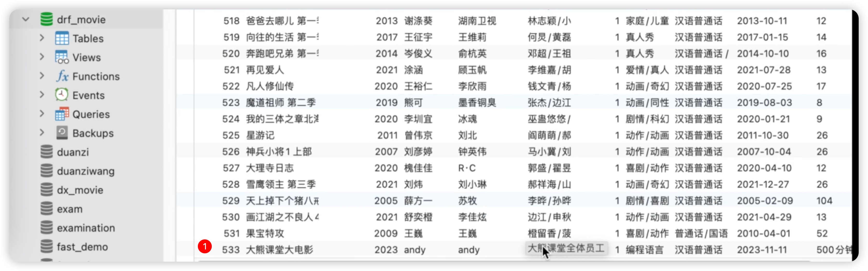Click the title cell 雪鹰领主 第三季
The image size is (868, 271).
[x=281, y=184]
